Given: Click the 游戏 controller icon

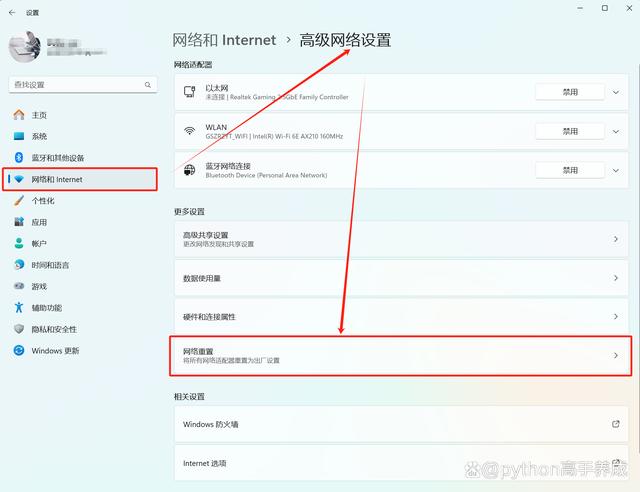Looking at the screenshot, I should (19, 286).
